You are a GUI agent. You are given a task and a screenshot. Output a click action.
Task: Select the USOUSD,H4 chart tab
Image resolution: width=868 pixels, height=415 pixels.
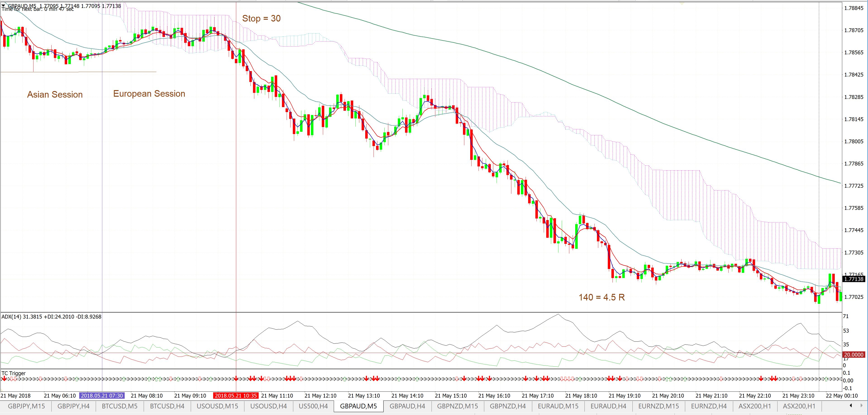coord(269,406)
